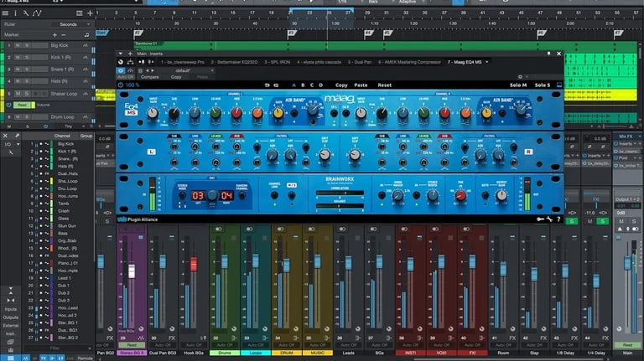The height and width of the screenshot is (361, 644).
Task: Click the Solo S button
Action: (543, 85)
